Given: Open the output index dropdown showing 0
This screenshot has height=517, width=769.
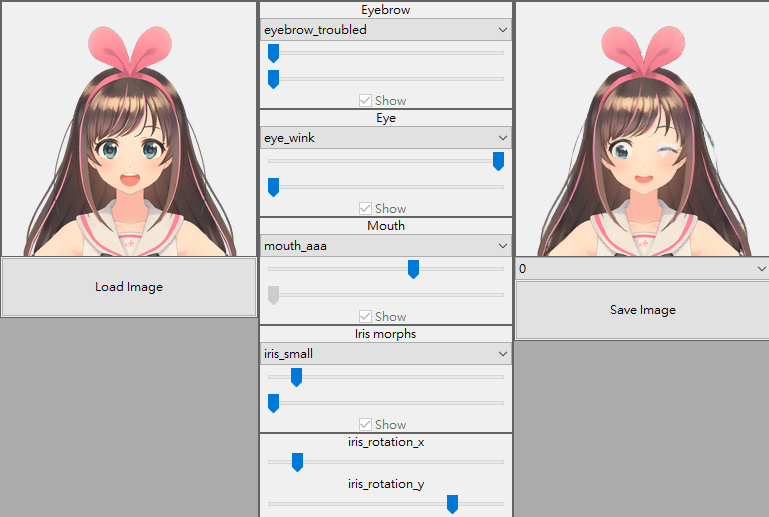Looking at the screenshot, I should click(x=642, y=269).
